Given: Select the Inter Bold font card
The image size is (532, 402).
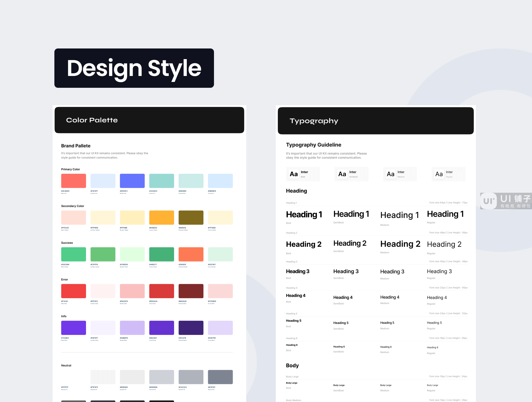Looking at the screenshot, I should coord(303,174).
